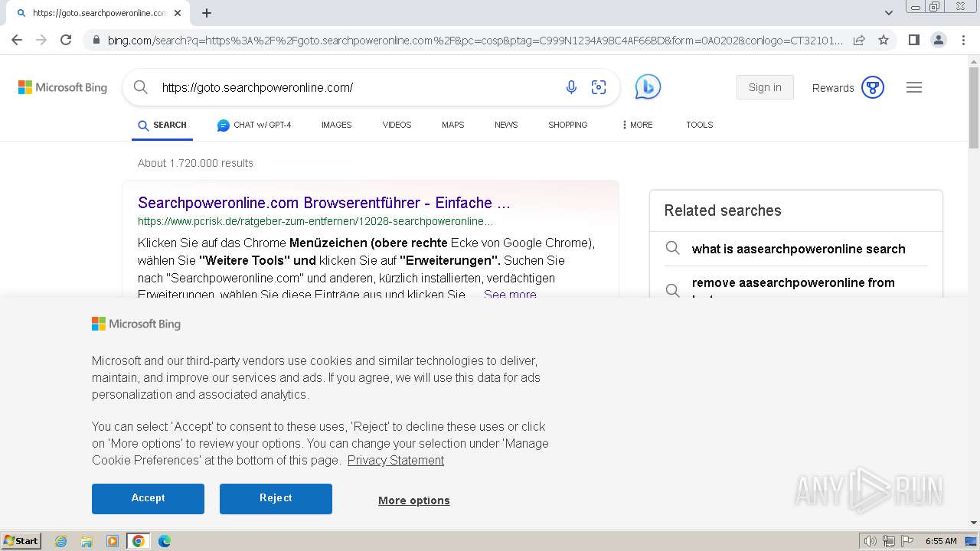Expand the tab search chevron
Viewport: 980px width, 551px height.
(x=889, y=13)
